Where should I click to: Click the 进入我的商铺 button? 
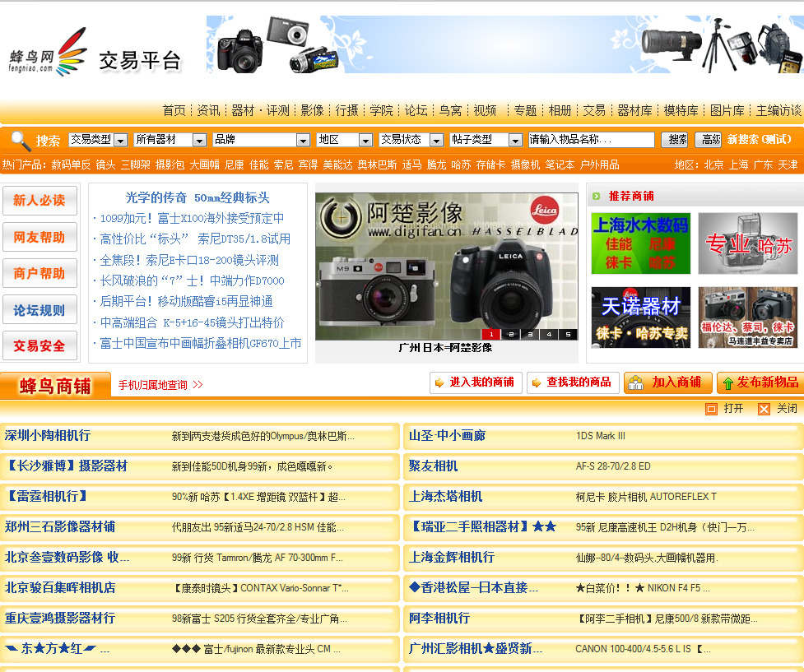476,382
